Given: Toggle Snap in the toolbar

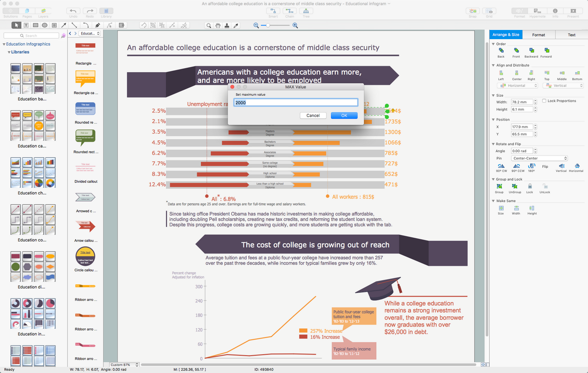Looking at the screenshot, I should [473, 11].
